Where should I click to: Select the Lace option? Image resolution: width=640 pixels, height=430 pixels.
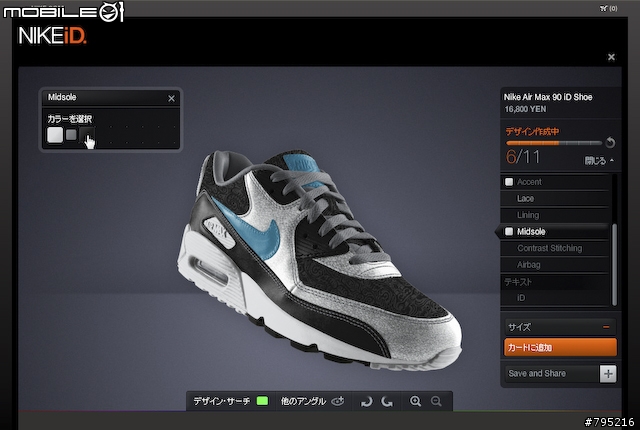point(555,199)
